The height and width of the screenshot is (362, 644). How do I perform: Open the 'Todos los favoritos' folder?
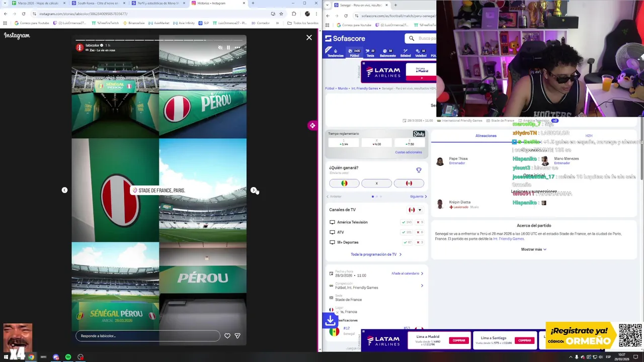point(303,23)
